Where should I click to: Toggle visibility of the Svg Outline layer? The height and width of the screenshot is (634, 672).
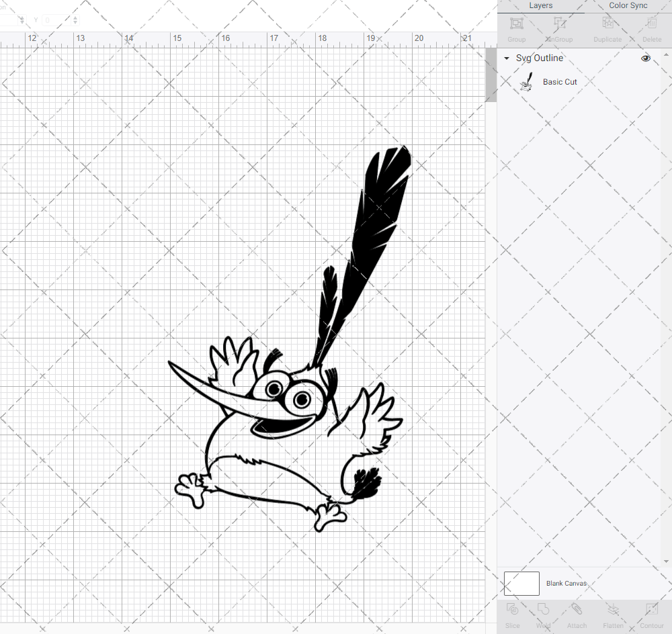tap(646, 58)
